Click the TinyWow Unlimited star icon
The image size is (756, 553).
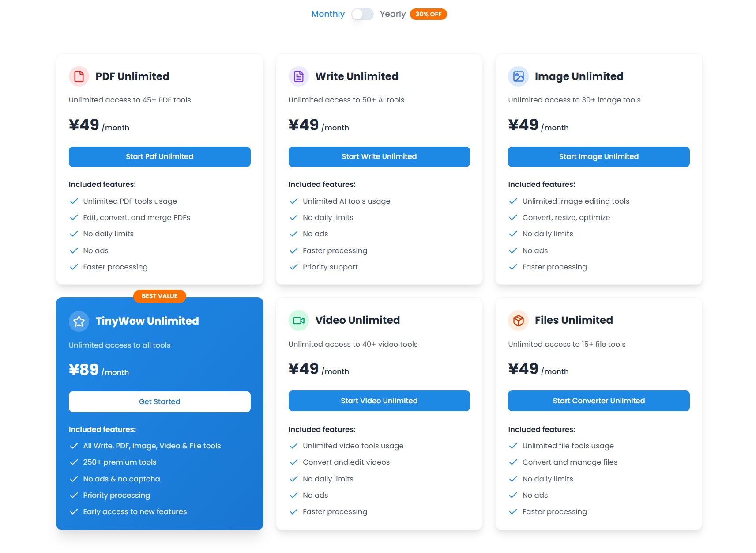pos(79,321)
